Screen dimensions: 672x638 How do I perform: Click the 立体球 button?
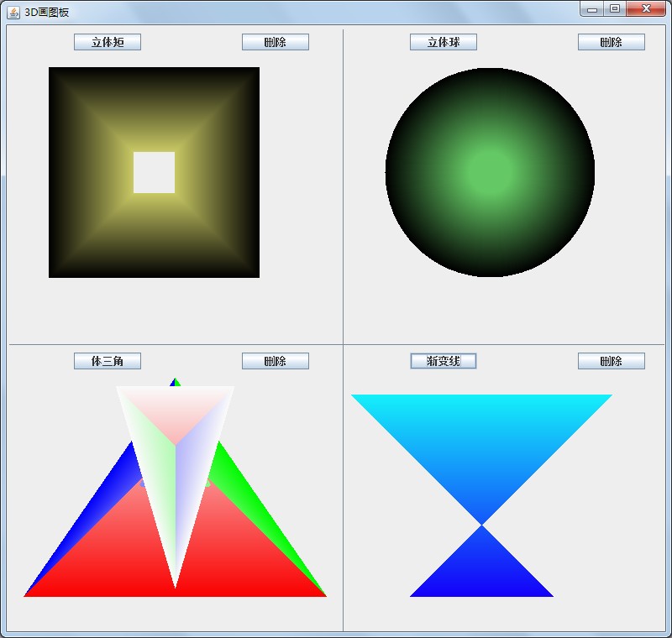click(444, 42)
